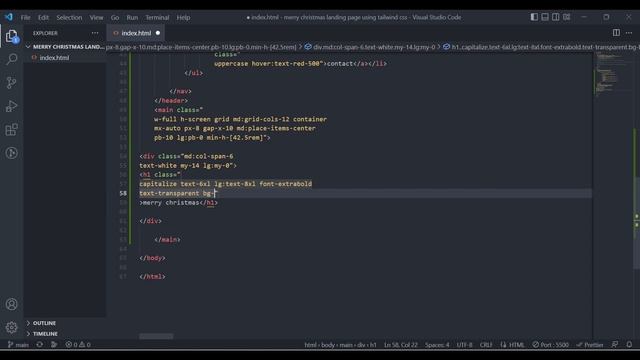Click line number 58 in gutter
This screenshot has height=360, width=640.
pyautogui.click(x=123, y=193)
